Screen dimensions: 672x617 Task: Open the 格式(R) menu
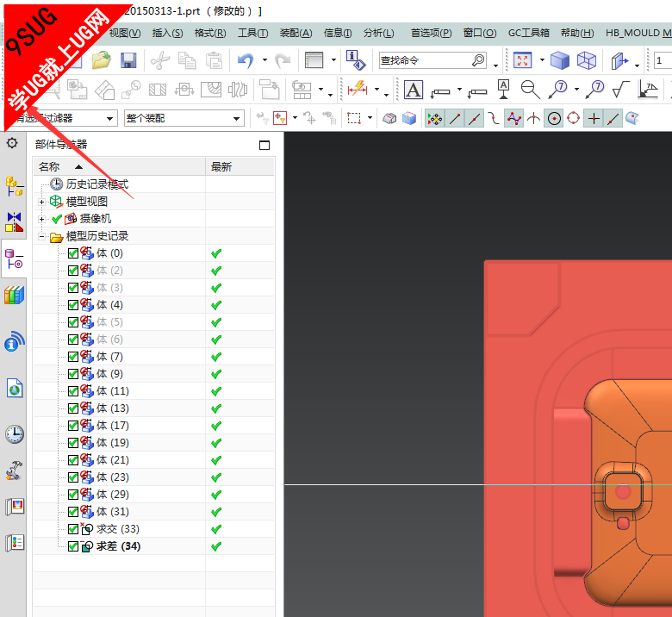[210, 33]
